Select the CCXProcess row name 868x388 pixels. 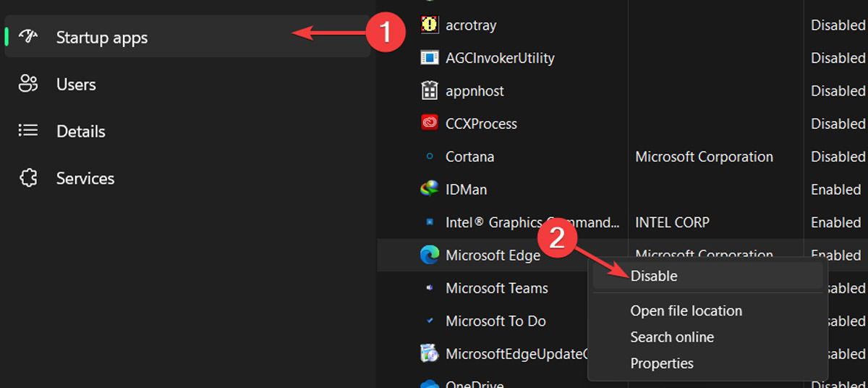(481, 124)
